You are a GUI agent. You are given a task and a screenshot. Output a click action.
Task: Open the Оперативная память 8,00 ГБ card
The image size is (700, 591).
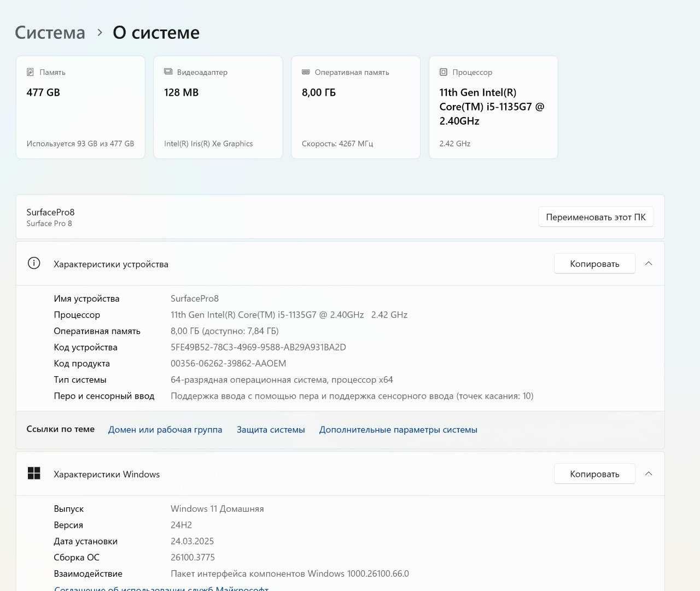click(356, 107)
